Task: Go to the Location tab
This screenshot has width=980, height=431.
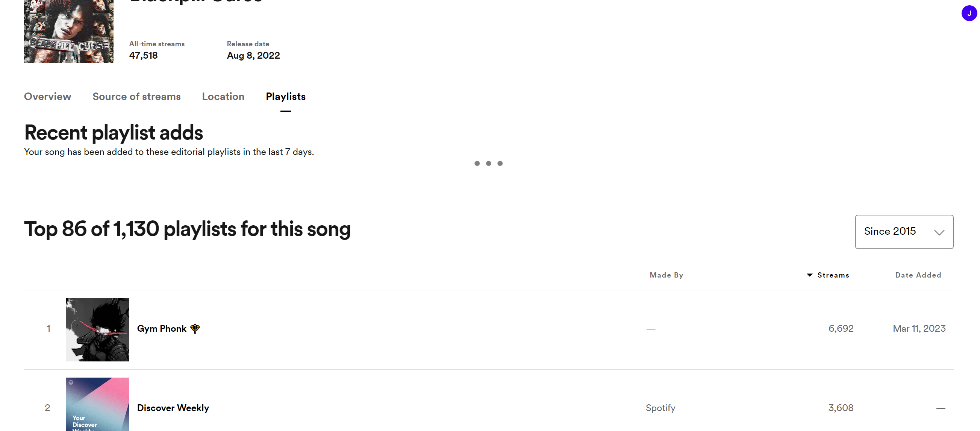Action: click(223, 97)
